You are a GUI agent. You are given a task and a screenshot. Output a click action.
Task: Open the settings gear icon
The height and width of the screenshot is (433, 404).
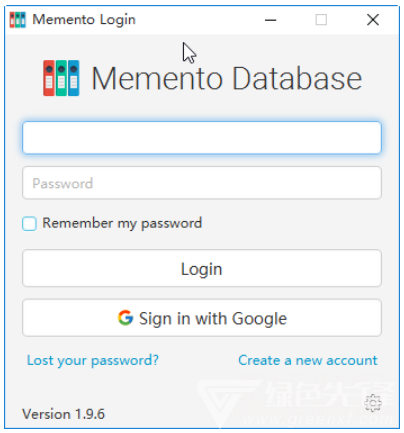[x=373, y=403]
